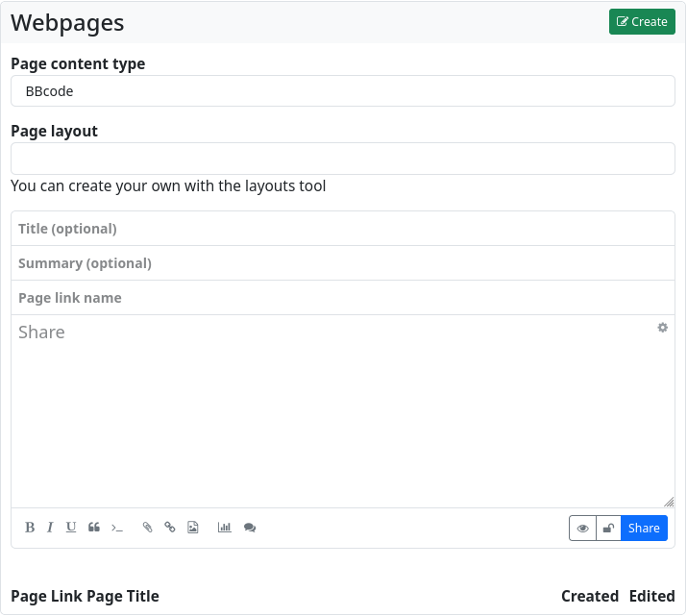Toggle comments using the speech bubbles icon
This screenshot has height=616, width=687.
click(250, 528)
